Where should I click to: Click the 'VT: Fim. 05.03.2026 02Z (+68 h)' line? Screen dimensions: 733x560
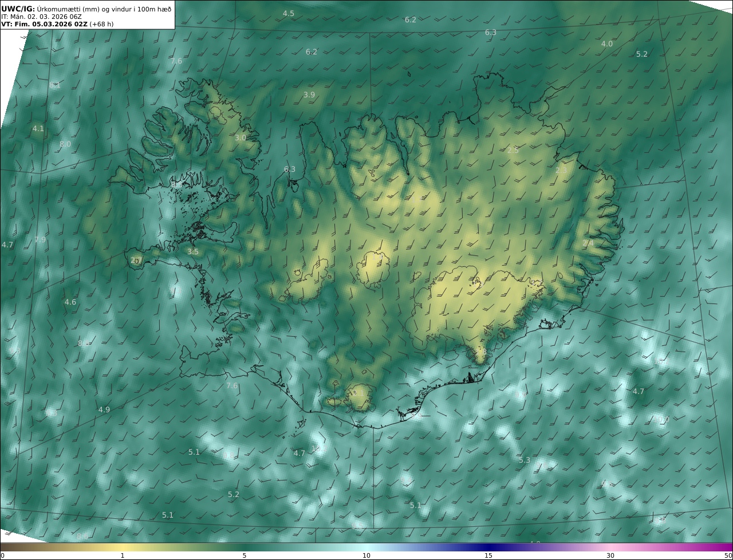tap(57, 24)
